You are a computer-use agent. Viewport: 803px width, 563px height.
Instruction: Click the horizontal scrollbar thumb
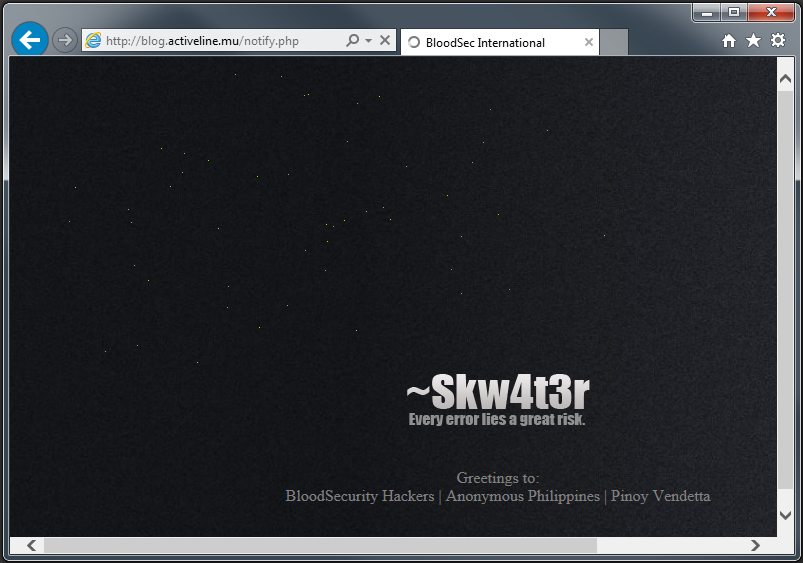(321, 546)
